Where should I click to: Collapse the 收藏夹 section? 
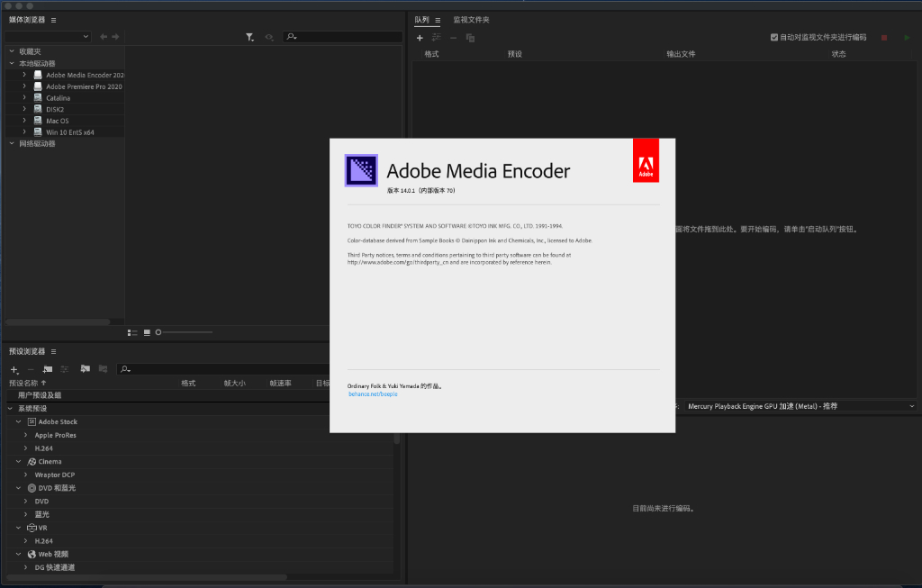pyautogui.click(x=12, y=51)
